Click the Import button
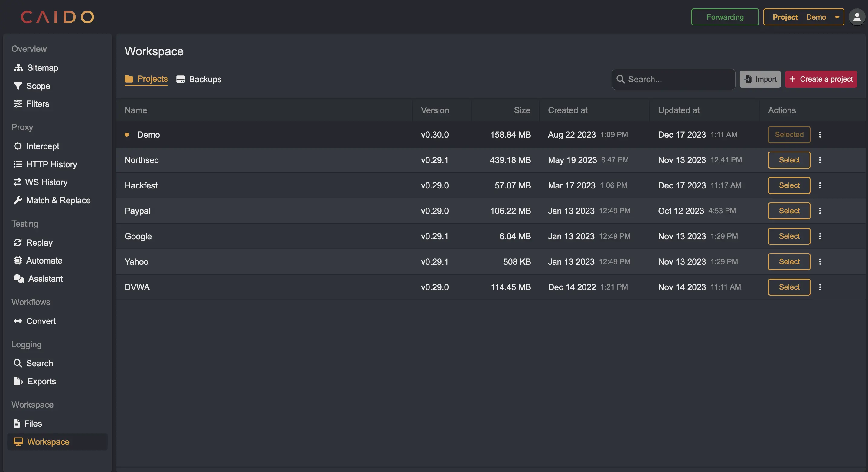The width and height of the screenshot is (868, 472). click(760, 79)
